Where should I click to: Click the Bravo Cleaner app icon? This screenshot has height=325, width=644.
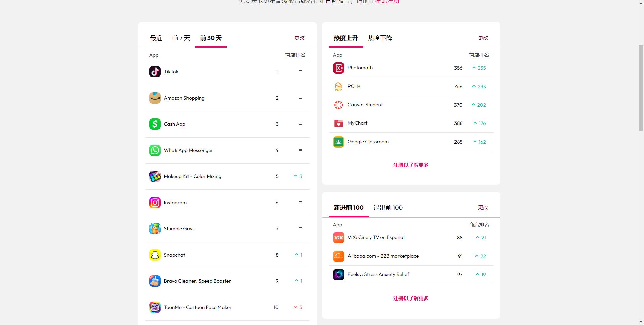point(155,281)
